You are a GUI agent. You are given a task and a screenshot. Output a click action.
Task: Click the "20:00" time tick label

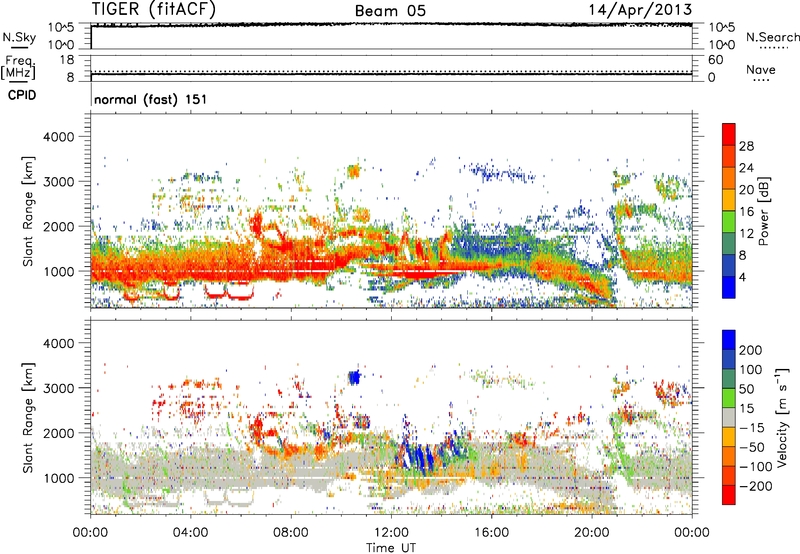pos(591,533)
